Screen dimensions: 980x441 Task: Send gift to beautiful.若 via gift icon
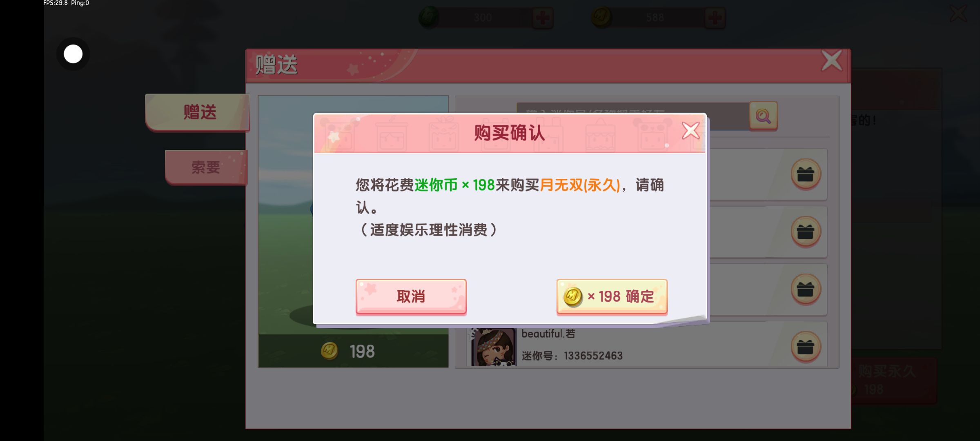pyautogui.click(x=806, y=347)
